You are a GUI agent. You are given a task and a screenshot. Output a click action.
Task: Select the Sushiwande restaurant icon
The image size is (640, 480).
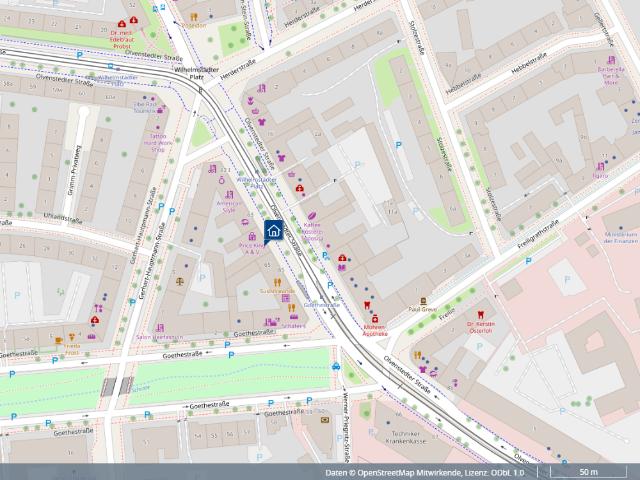278,280
